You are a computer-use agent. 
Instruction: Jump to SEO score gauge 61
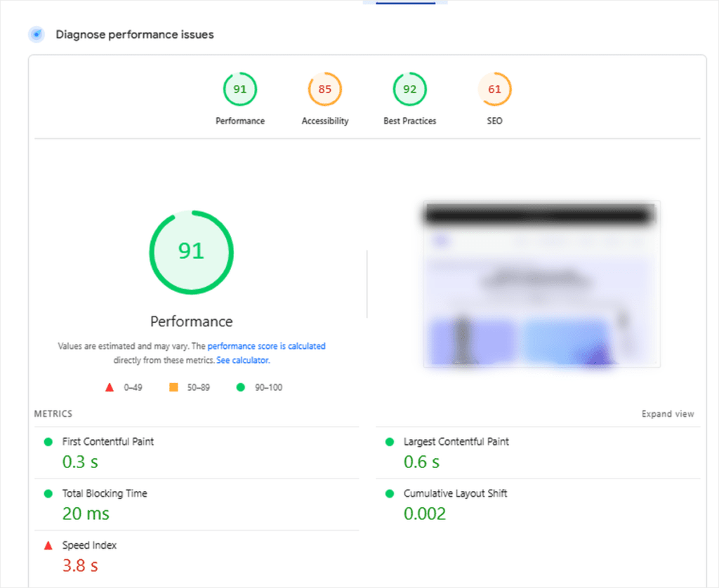[x=494, y=89]
